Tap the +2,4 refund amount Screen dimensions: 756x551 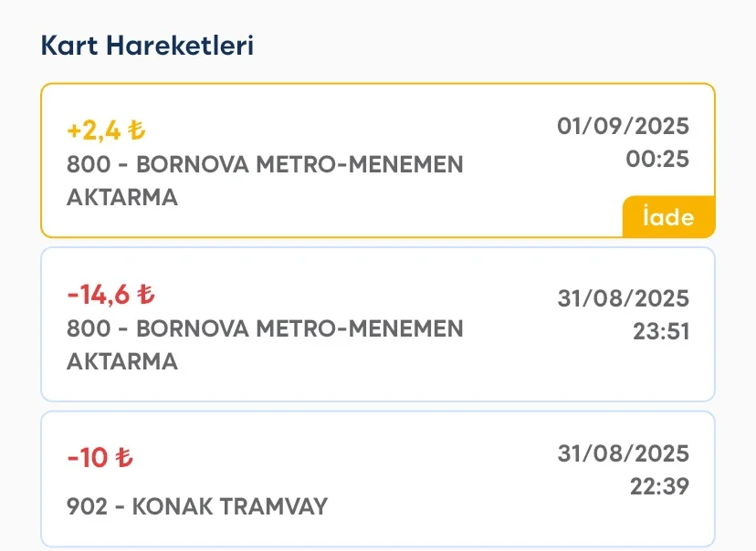click(x=94, y=130)
